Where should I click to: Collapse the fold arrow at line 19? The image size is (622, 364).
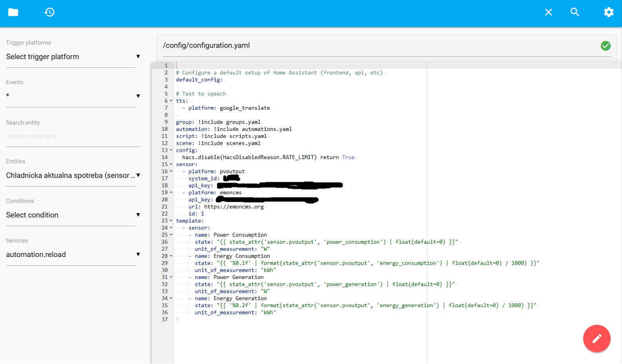point(171,193)
